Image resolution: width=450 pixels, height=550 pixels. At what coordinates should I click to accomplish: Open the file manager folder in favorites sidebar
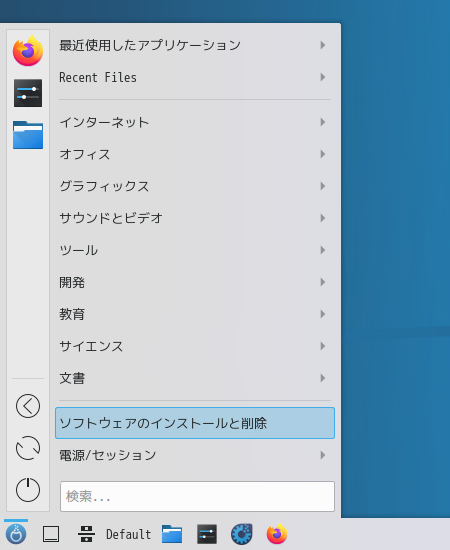click(28, 135)
